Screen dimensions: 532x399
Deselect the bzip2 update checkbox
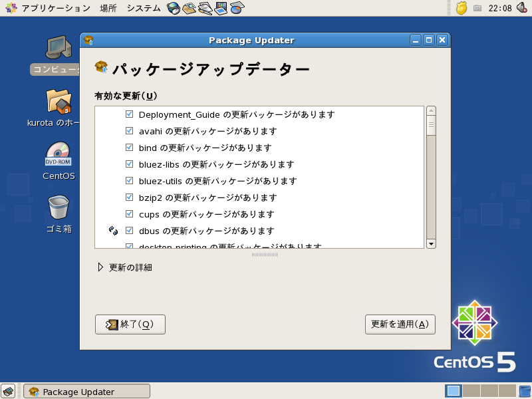pyautogui.click(x=129, y=197)
